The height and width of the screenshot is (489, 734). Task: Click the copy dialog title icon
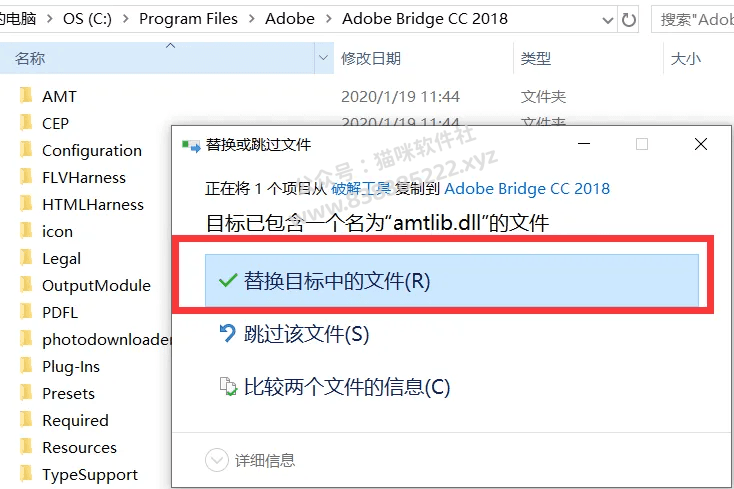(x=191, y=145)
